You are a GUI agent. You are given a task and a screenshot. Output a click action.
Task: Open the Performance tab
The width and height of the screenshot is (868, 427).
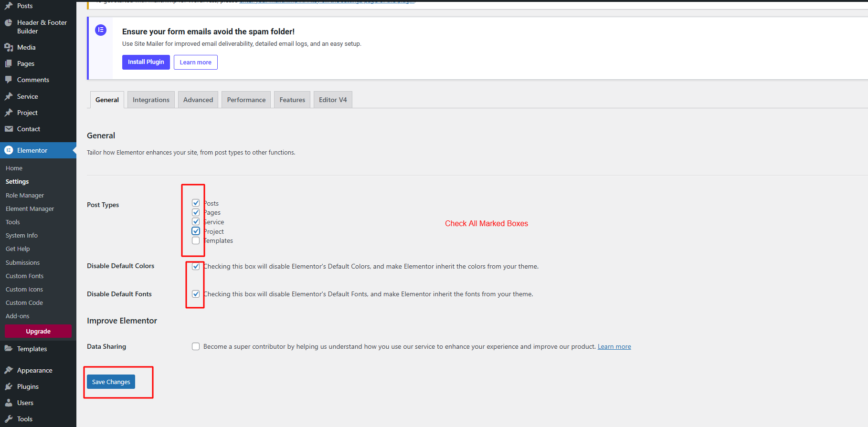click(x=246, y=100)
